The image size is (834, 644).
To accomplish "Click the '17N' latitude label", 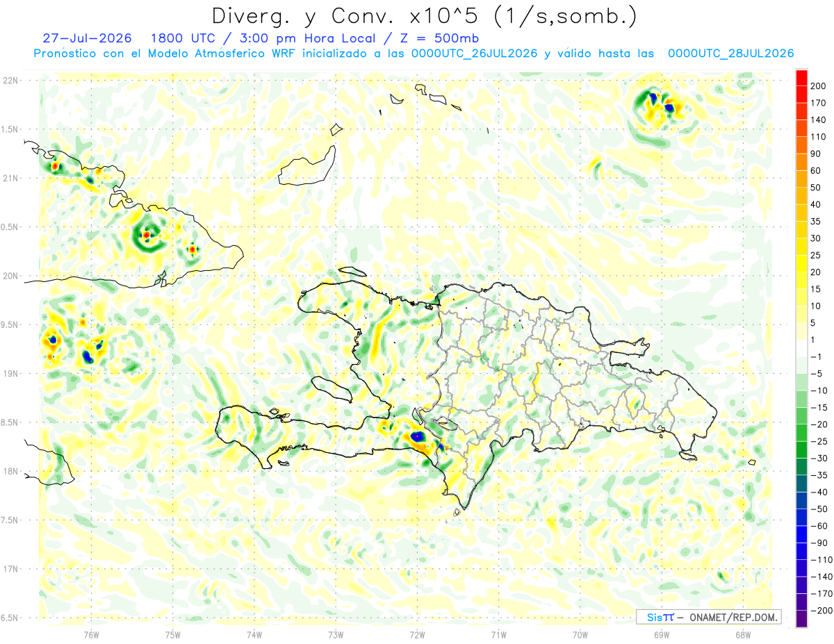I will [10, 570].
